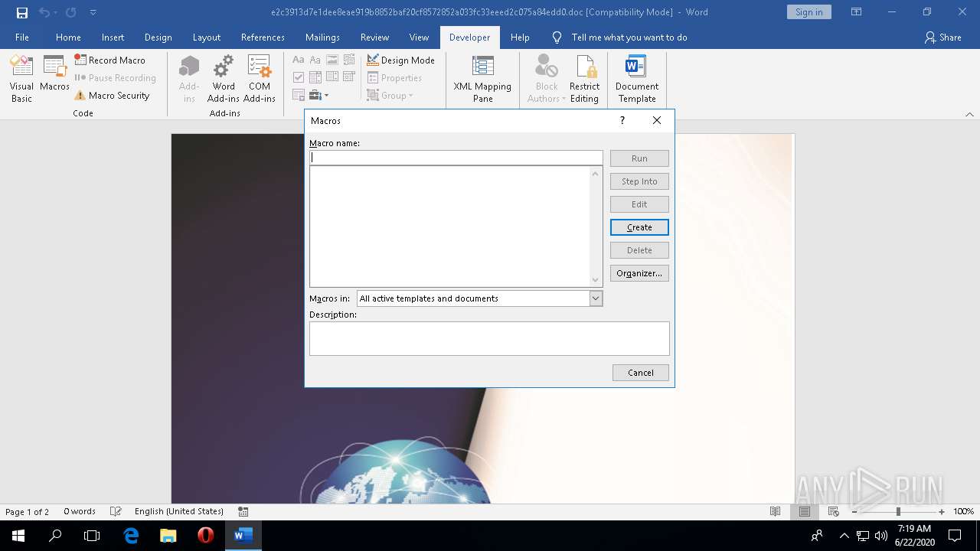
Task: Open the Mailings tab
Action: [322, 37]
